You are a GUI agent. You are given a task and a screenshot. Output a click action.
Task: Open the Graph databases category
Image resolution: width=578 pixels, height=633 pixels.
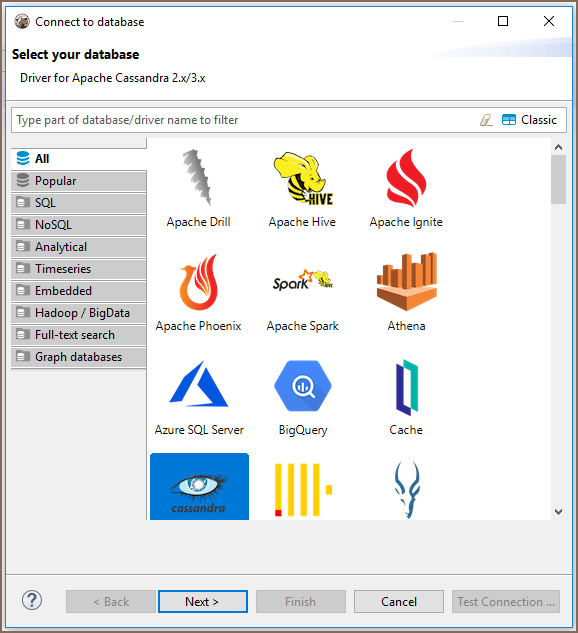79,357
